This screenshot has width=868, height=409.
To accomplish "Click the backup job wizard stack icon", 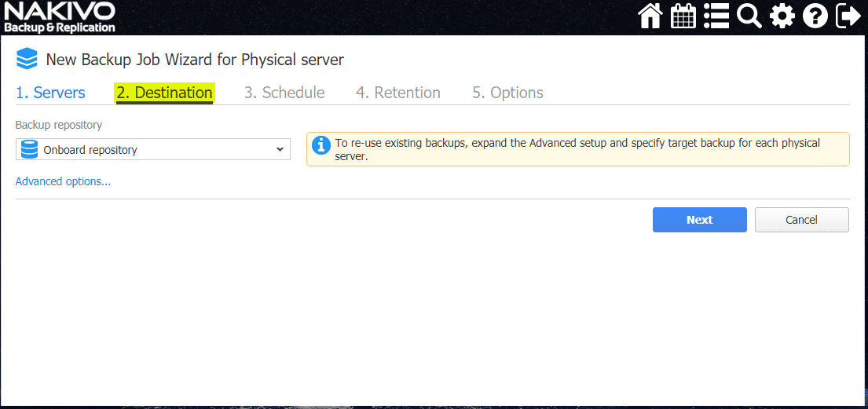I will click(27, 59).
